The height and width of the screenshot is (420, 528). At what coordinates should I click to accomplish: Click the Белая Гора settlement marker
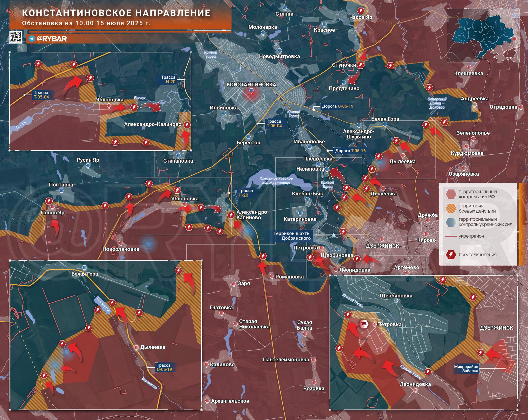[385, 124]
